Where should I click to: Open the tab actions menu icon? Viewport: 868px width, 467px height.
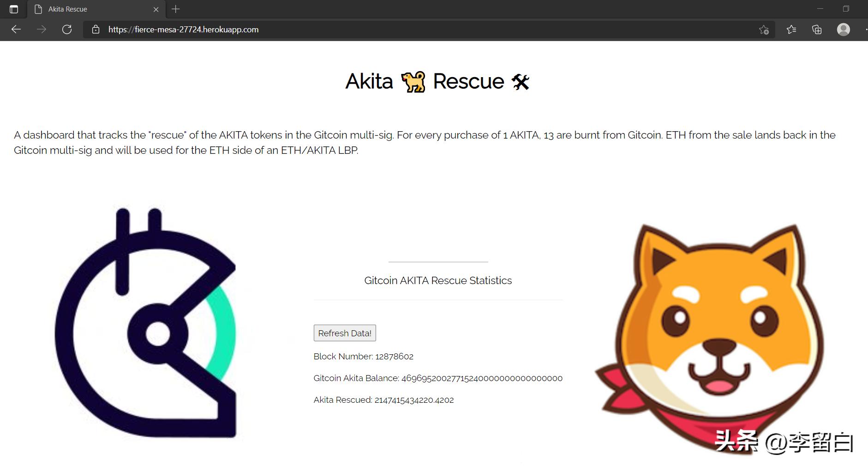coord(14,9)
